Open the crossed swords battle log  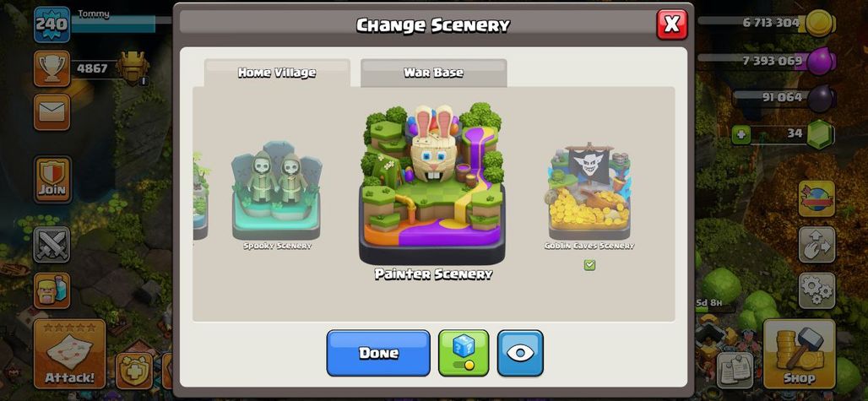tap(52, 244)
